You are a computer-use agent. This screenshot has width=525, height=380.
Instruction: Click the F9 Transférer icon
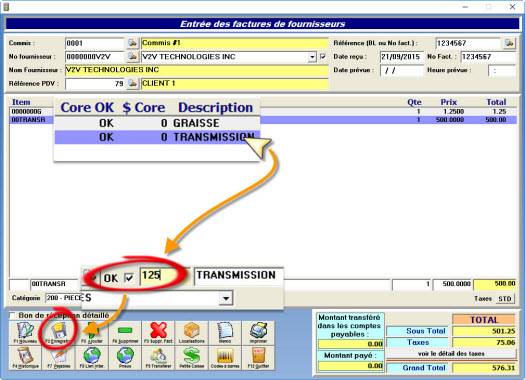pos(158,358)
